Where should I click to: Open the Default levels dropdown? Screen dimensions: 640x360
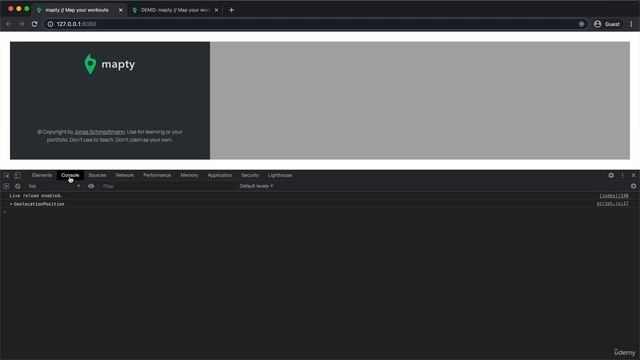(256, 186)
